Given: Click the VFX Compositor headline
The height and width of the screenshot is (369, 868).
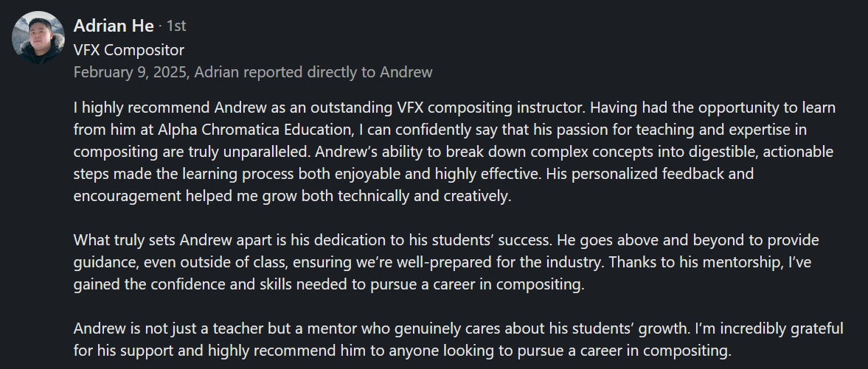Looking at the screenshot, I should pos(129,50).
